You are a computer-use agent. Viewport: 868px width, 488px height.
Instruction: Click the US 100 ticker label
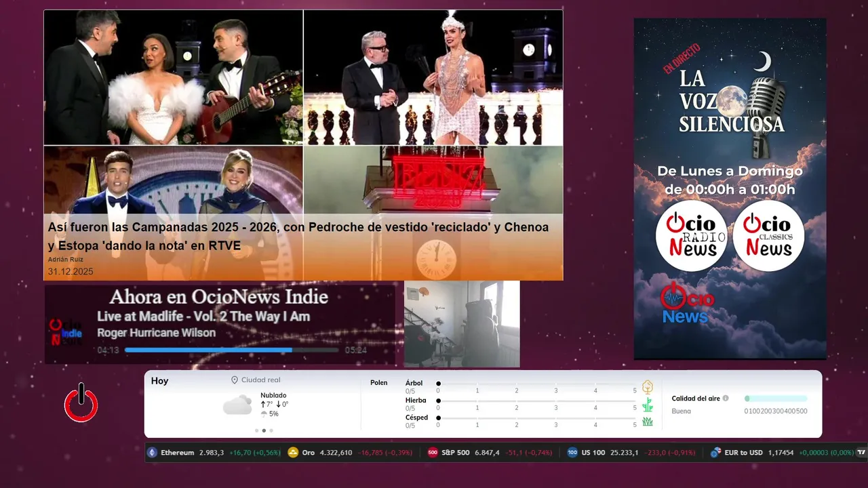[x=593, y=453]
